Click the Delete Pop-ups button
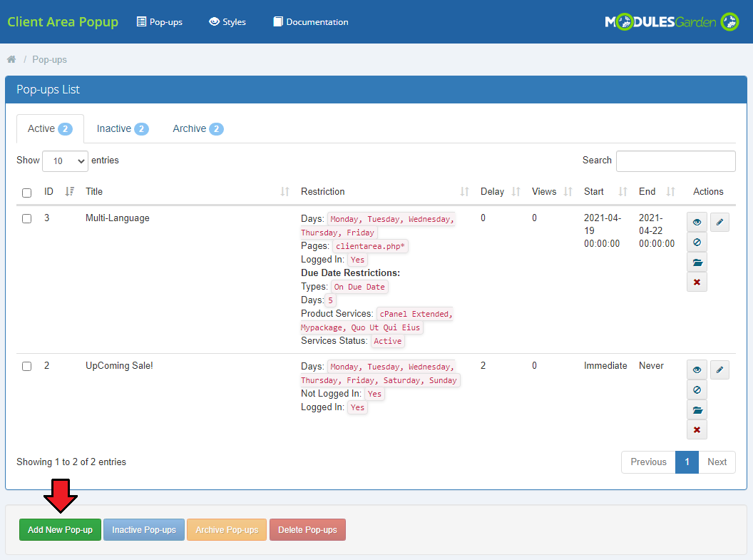 tap(307, 530)
